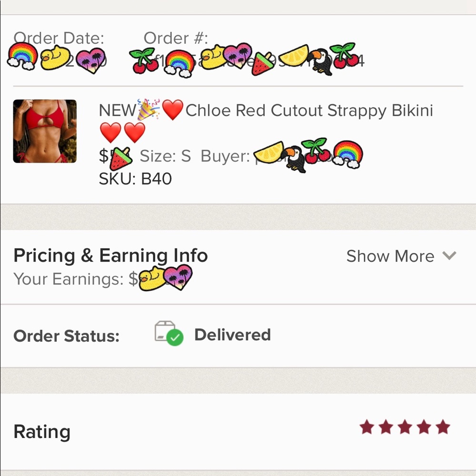Image resolution: width=476 pixels, height=476 pixels.
Task: Click the sunset heart sticker under Order Date
Action: pyautogui.click(x=91, y=60)
